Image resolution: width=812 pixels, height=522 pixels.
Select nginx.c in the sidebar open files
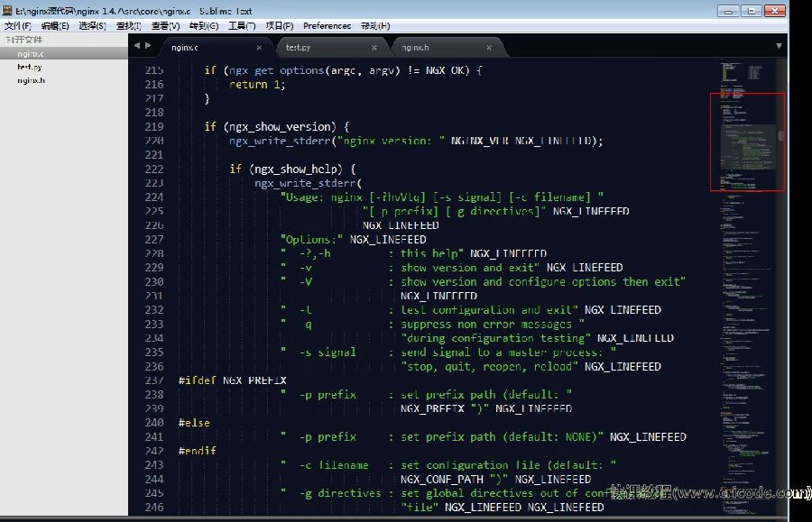tap(31, 53)
